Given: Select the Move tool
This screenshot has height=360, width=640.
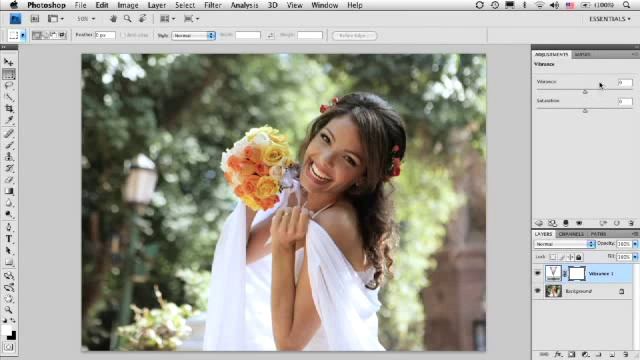Looking at the screenshot, I should tap(9, 62).
